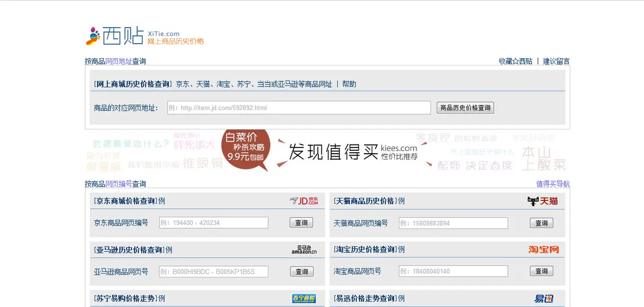Image resolution: width=644 pixels, height=307 pixels.
Task: Click 查询 button for Amazon product number
Action: click(x=301, y=272)
